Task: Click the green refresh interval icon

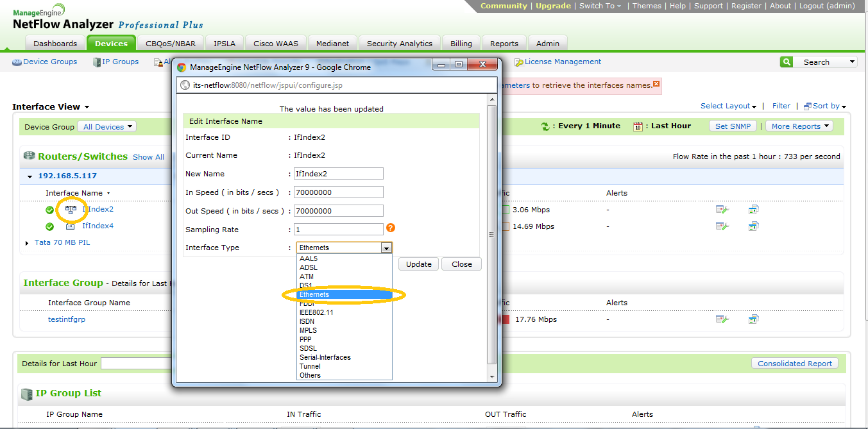Action: [x=545, y=126]
